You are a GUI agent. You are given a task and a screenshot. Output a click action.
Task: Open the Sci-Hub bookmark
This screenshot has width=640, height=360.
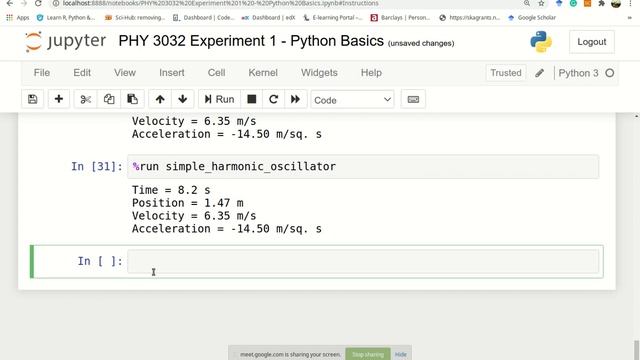click(x=135, y=18)
